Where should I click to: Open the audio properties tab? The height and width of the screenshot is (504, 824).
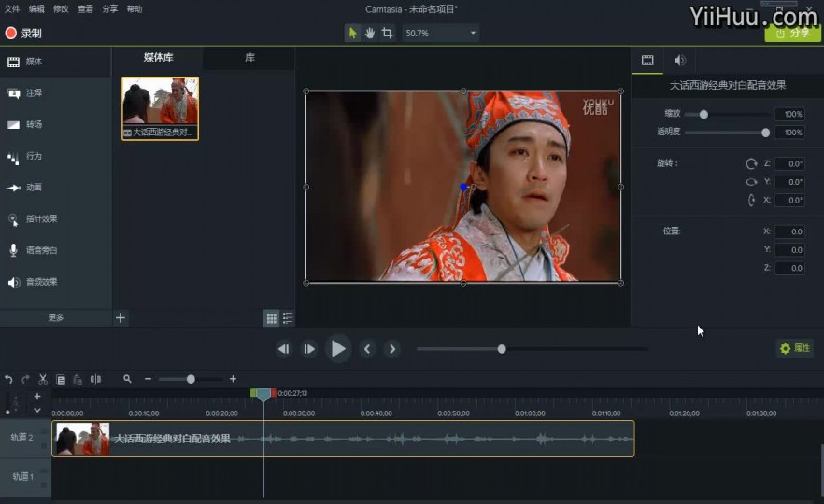coord(679,61)
